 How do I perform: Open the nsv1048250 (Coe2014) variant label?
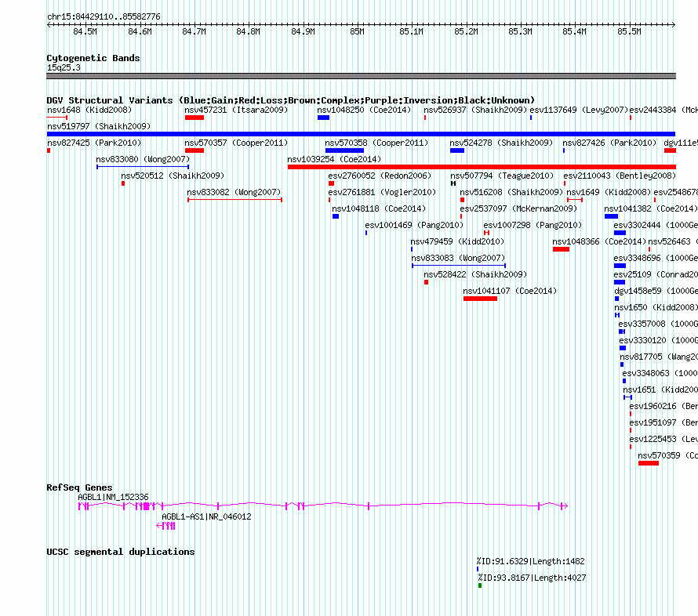pyautogui.click(x=364, y=110)
